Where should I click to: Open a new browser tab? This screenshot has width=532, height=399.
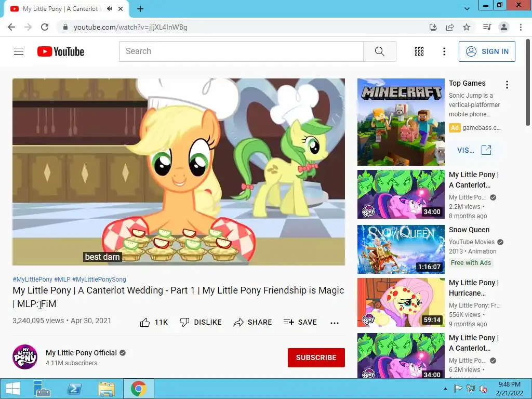(x=140, y=9)
